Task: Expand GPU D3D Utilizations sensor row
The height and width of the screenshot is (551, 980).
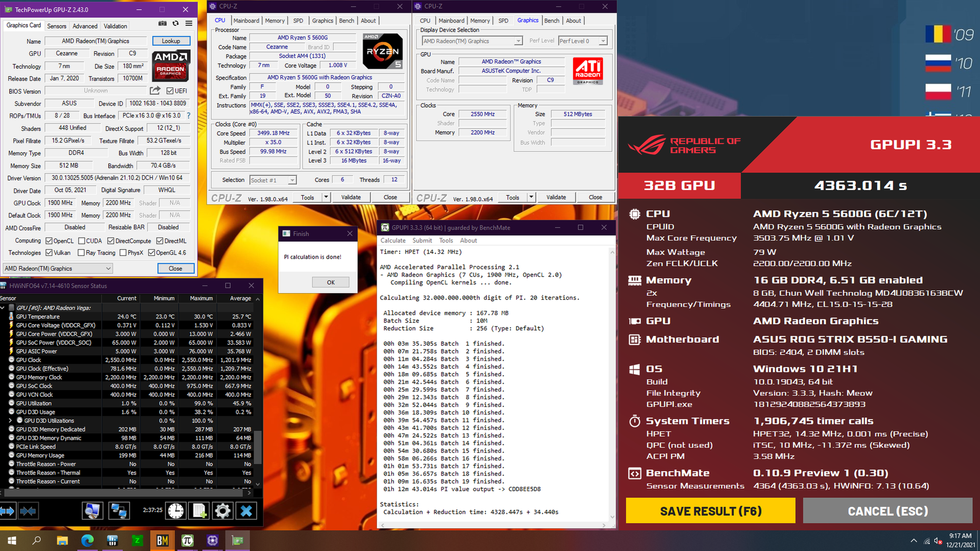Action: (10, 420)
